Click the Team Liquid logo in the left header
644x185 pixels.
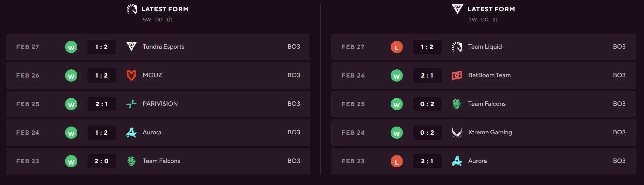pos(132,9)
